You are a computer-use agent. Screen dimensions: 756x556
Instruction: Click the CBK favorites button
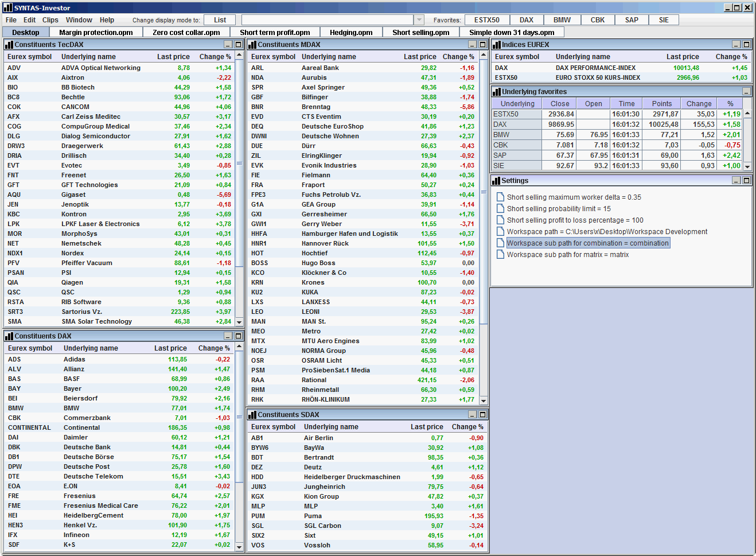pos(598,20)
